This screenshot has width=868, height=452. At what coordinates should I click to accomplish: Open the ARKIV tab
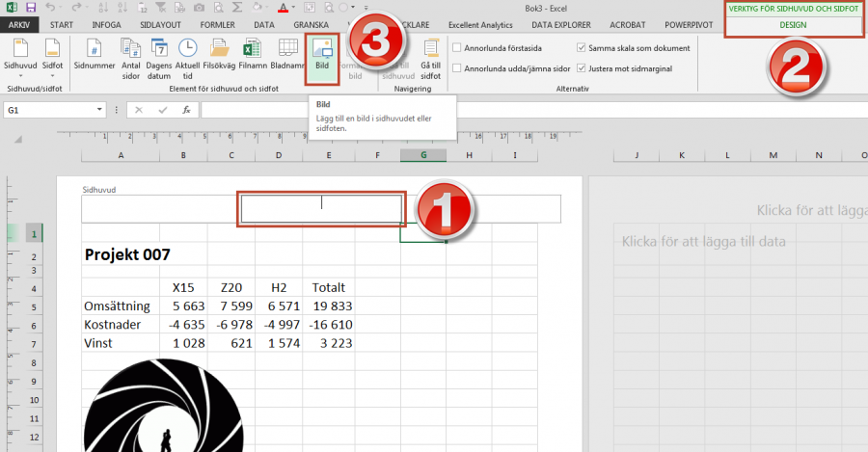(19, 25)
